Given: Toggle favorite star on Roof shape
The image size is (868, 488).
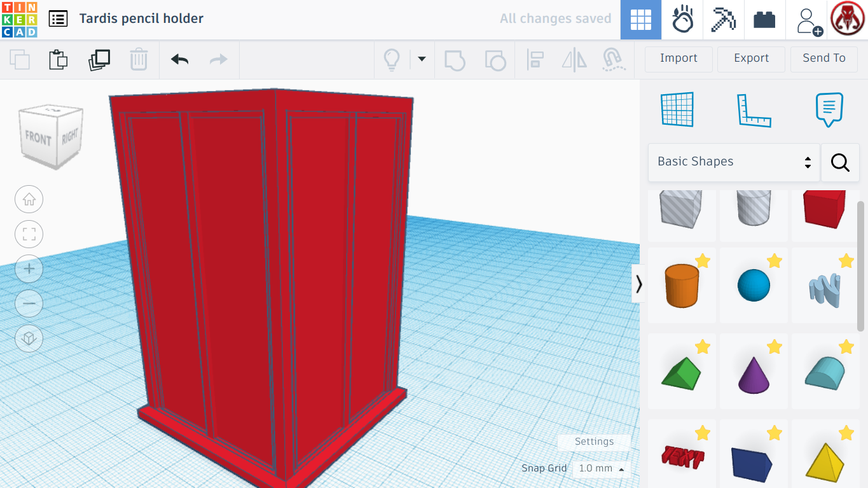Looking at the screenshot, I should click(x=703, y=347).
